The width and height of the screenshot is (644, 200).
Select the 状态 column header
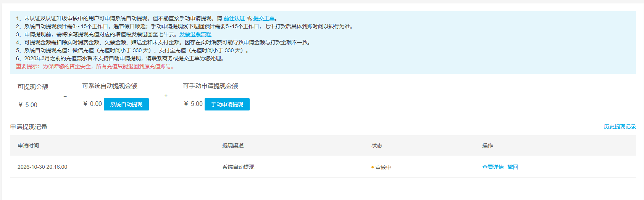(x=377, y=146)
